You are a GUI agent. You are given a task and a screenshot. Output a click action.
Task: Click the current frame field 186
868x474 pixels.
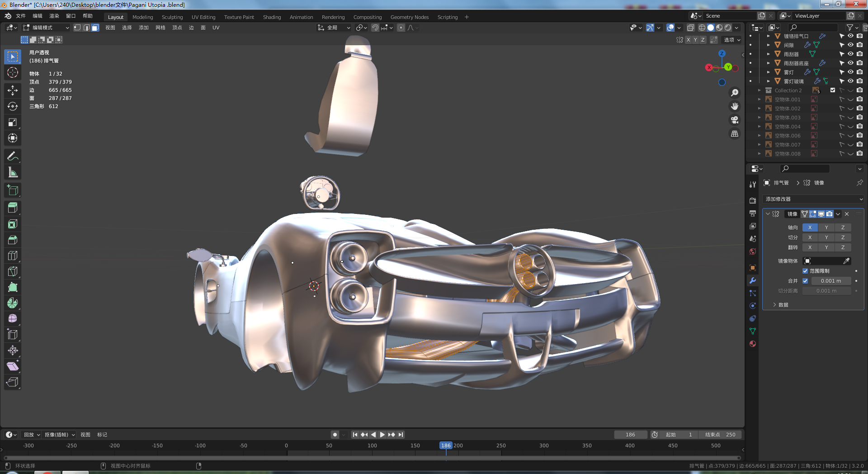pyautogui.click(x=630, y=435)
